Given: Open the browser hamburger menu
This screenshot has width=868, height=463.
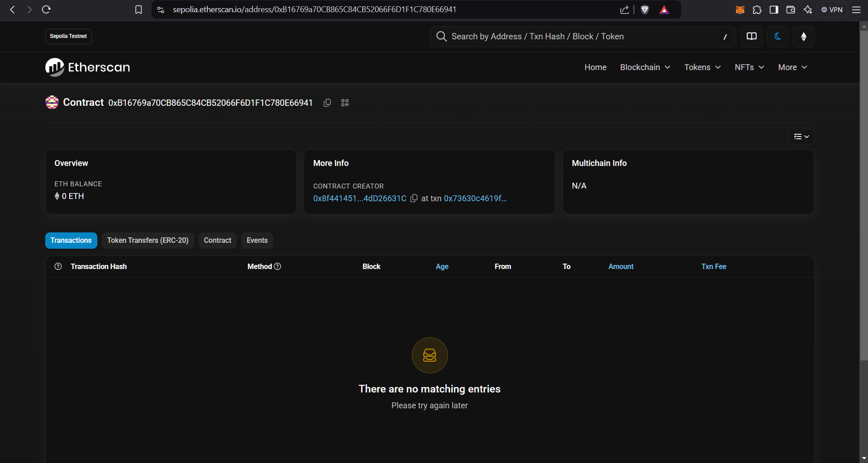Looking at the screenshot, I should (856, 9).
